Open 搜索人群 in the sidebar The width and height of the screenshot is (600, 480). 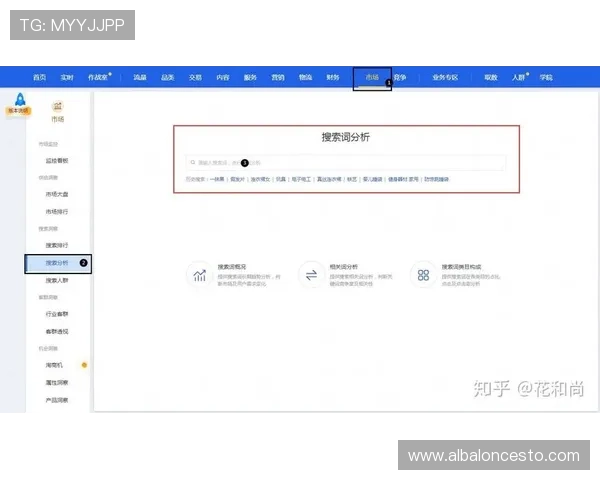click(x=57, y=280)
